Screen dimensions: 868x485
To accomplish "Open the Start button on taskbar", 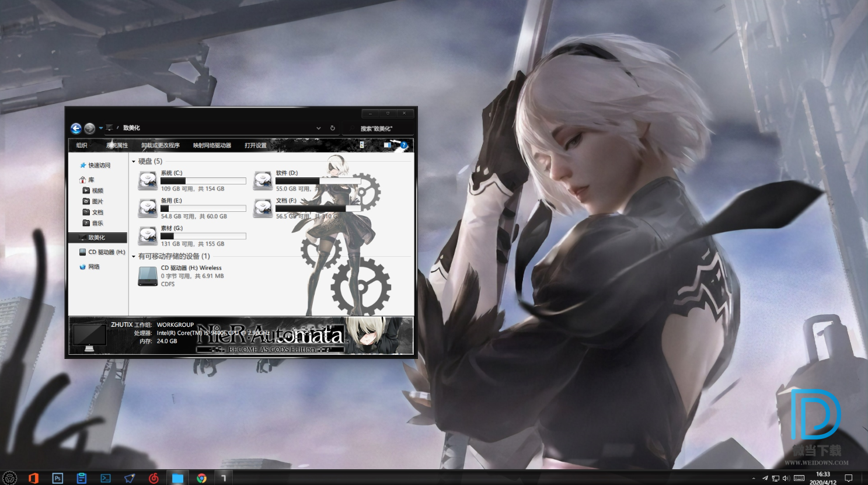I will pyautogui.click(x=10, y=478).
